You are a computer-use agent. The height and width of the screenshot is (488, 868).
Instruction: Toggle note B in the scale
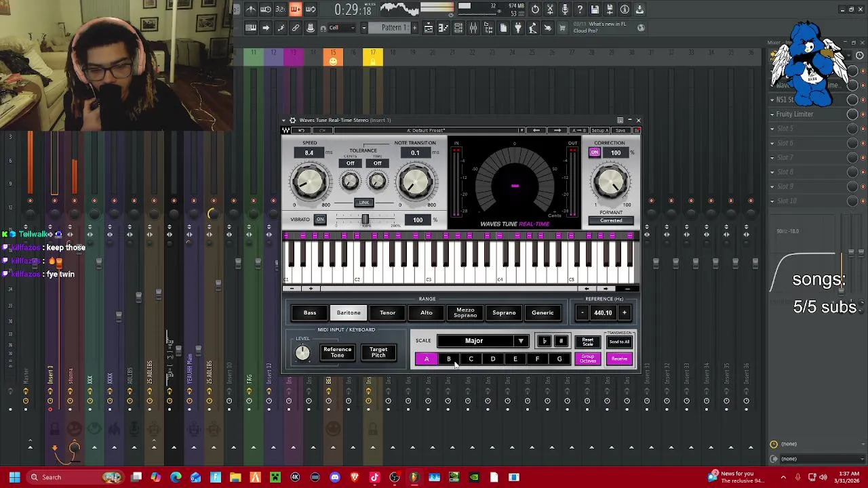pyautogui.click(x=449, y=359)
